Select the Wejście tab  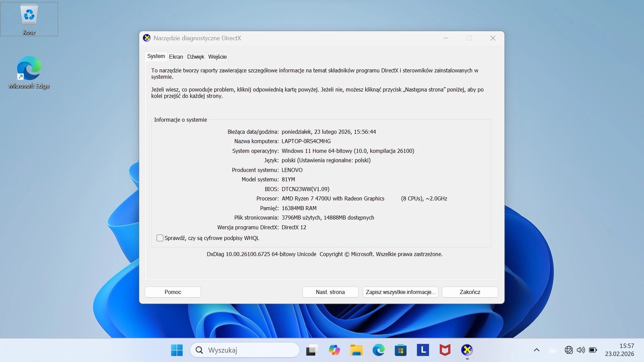pyautogui.click(x=217, y=57)
